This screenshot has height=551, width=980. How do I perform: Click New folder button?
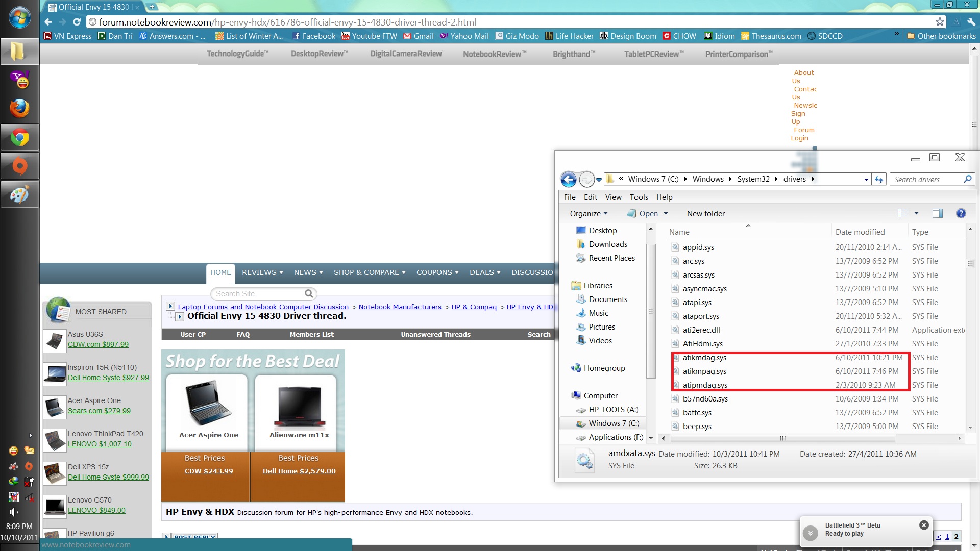tap(705, 213)
